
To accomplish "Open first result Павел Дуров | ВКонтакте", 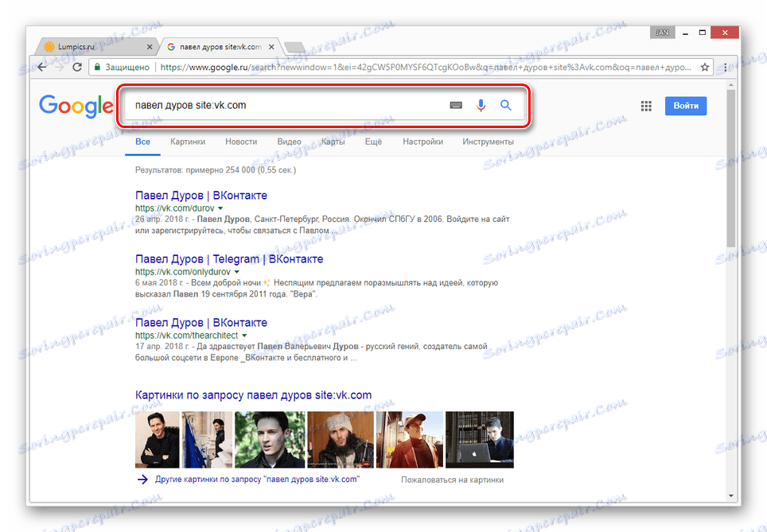I will click(201, 195).
